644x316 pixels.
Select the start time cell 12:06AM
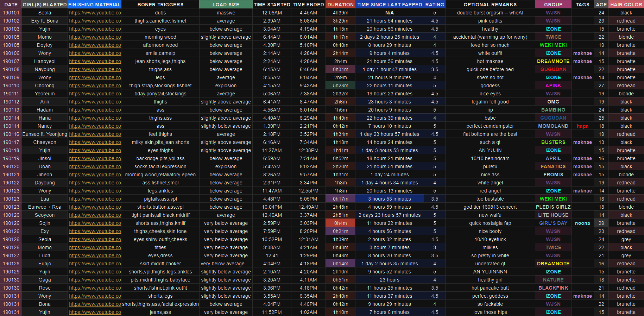point(272,13)
